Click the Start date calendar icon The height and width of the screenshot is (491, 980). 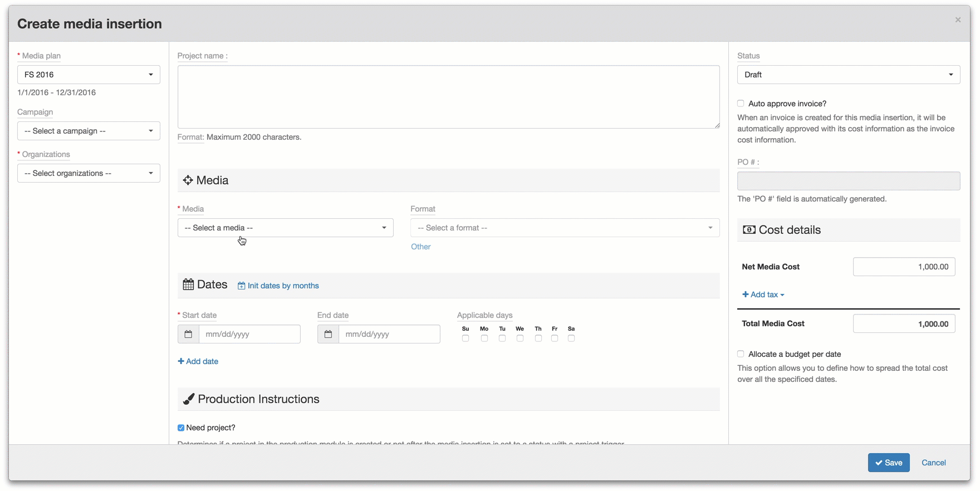coord(188,334)
